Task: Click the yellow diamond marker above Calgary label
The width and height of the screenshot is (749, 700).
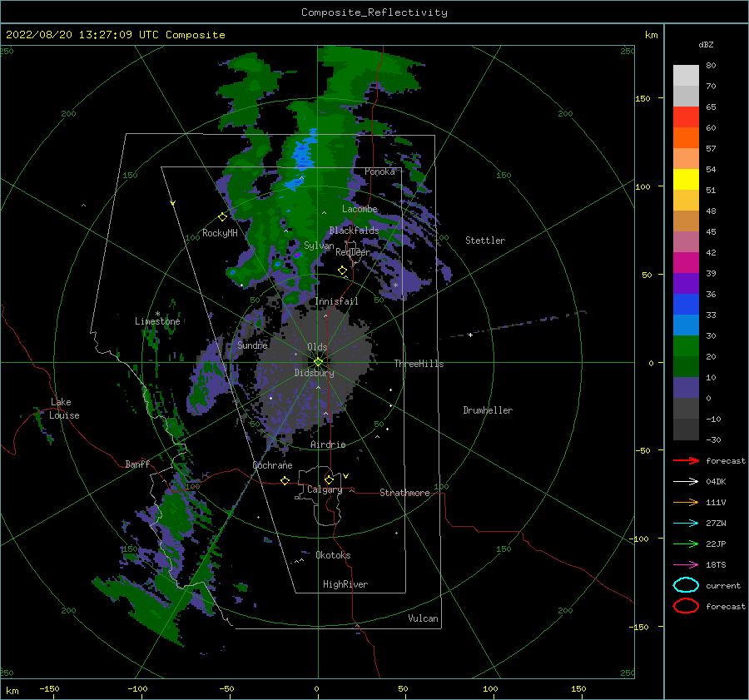Action: [x=329, y=479]
